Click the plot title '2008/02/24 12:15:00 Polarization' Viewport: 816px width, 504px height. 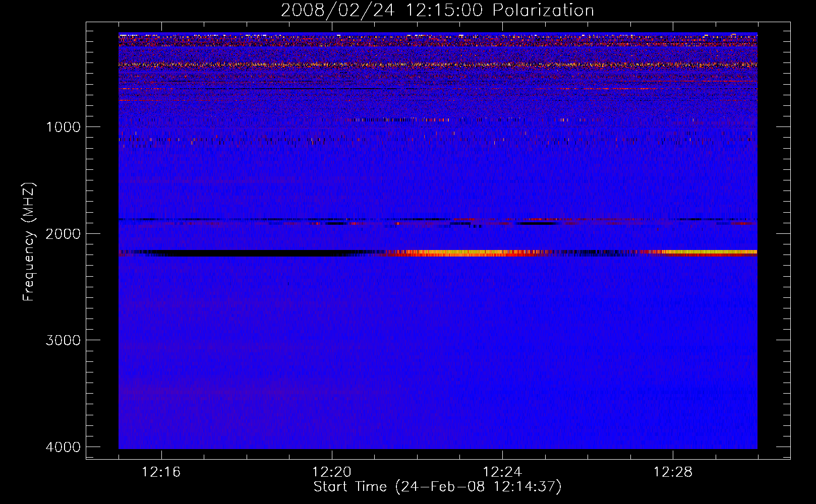(437, 11)
